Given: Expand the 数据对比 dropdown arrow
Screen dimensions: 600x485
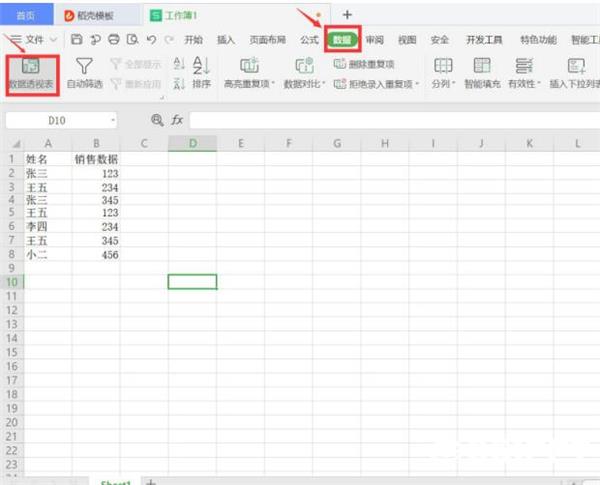Looking at the screenshot, I should pyautogui.click(x=324, y=83).
